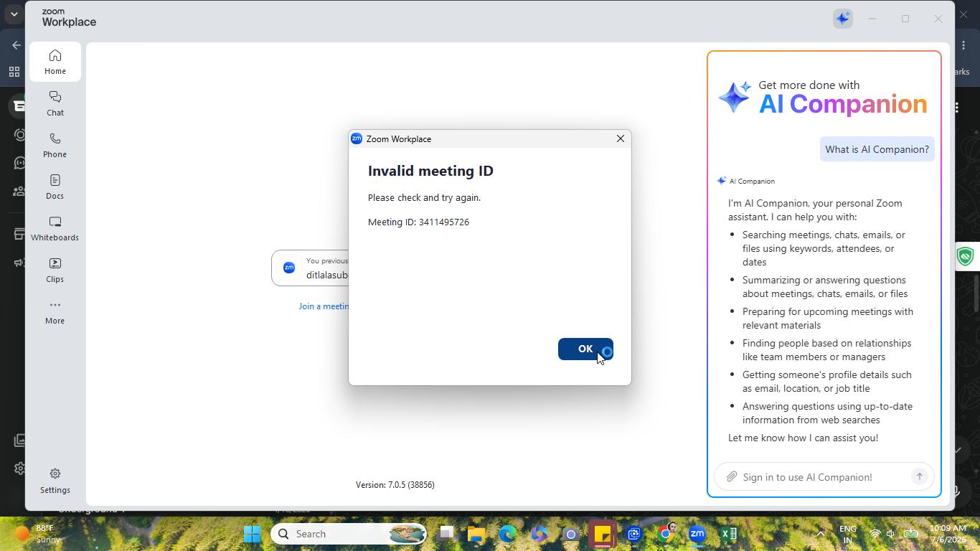The image size is (980, 551).
Task: Show hidden icons chevron in system tray
Action: 821,534
